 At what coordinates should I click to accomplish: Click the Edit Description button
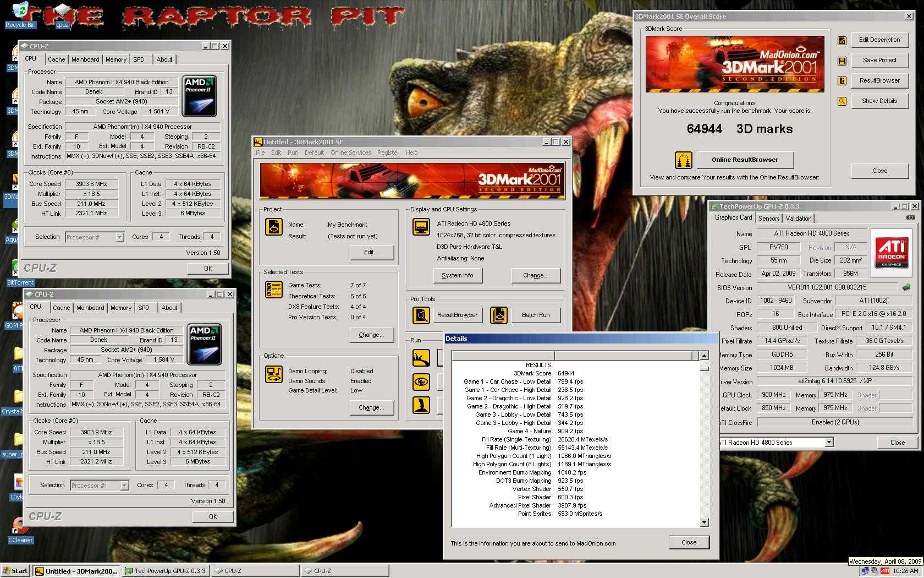coord(879,40)
